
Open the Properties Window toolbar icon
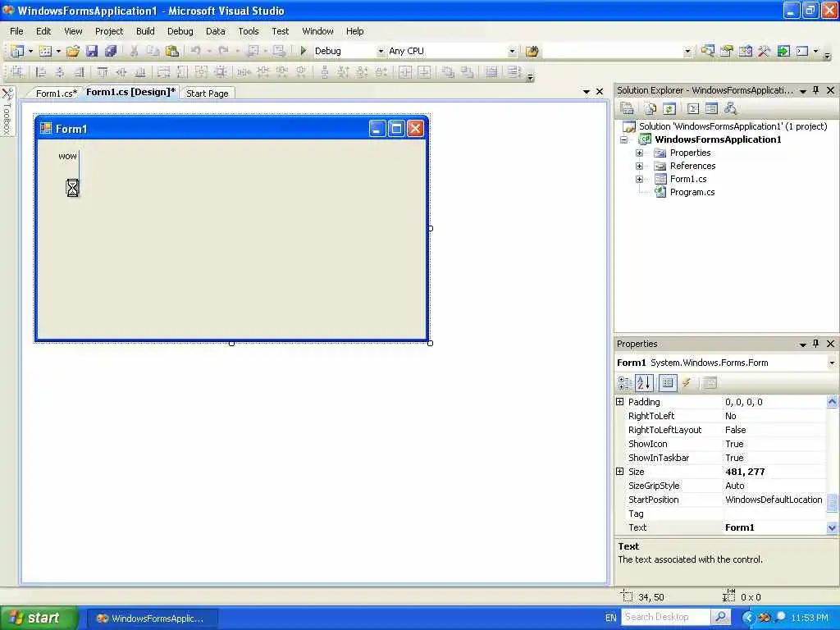pyautogui.click(x=727, y=52)
